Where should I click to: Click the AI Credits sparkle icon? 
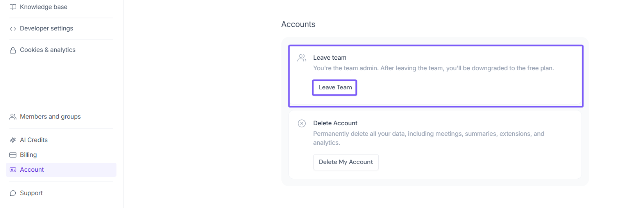(13, 140)
